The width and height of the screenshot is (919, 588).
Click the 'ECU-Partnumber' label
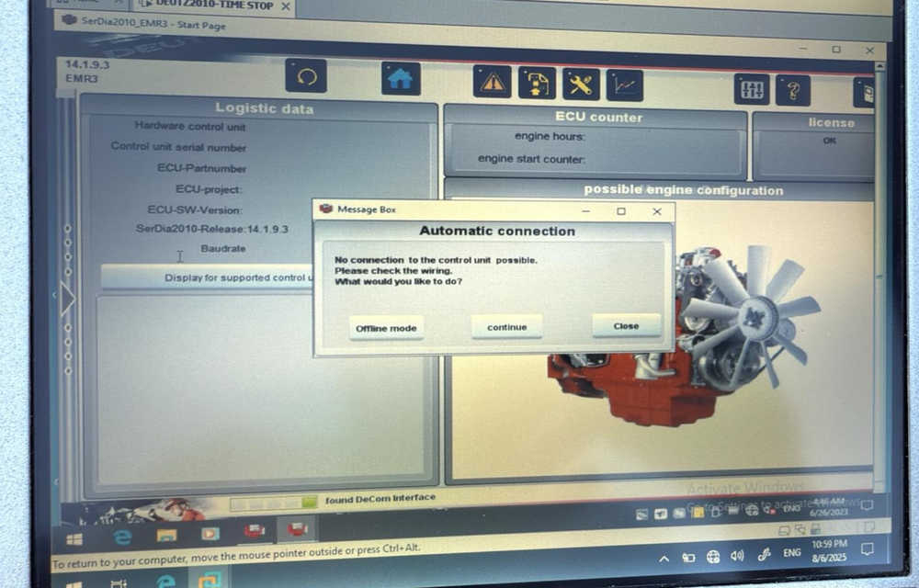(x=201, y=168)
